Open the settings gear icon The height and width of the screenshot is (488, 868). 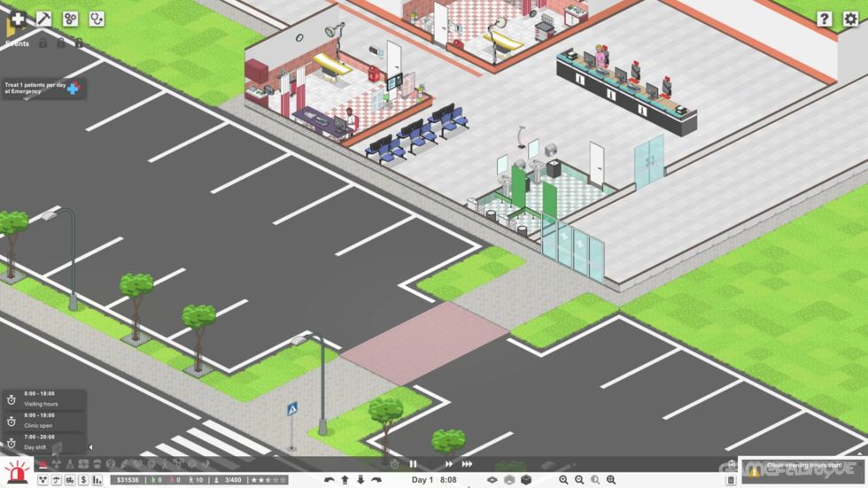pyautogui.click(x=850, y=19)
